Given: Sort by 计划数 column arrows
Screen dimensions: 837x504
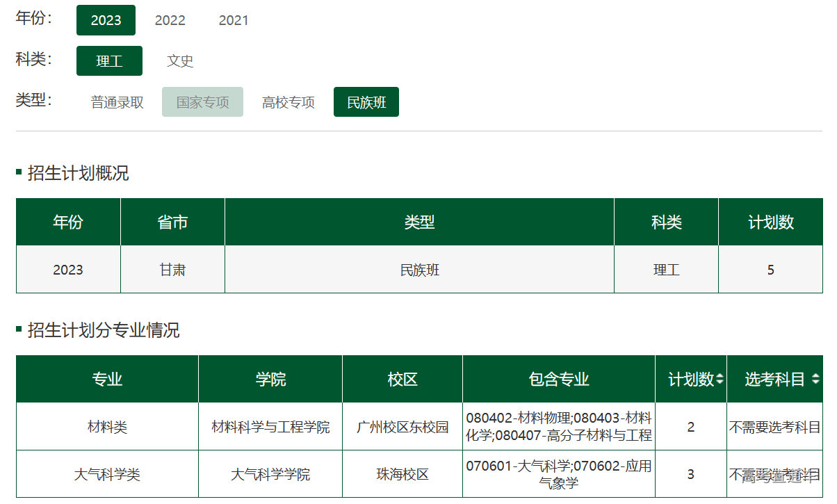Looking at the screenshot, I should (x=720, y=380).
